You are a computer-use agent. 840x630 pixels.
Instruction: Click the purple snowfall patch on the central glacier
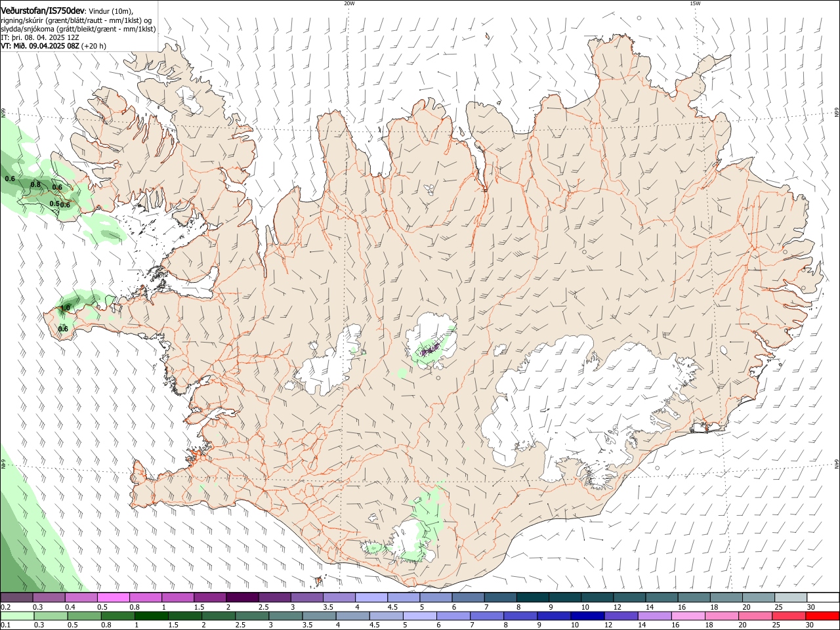(x=430, y=350)
